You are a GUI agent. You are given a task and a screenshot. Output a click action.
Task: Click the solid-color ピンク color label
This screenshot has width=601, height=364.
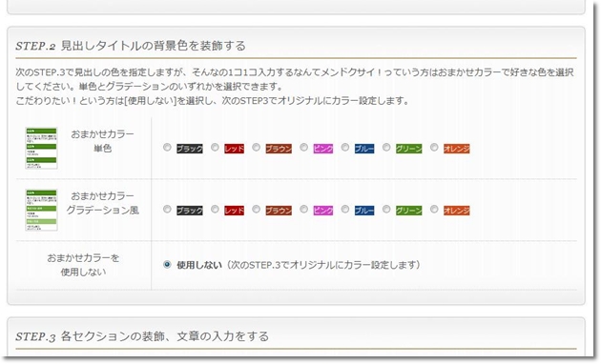(323, 149)
